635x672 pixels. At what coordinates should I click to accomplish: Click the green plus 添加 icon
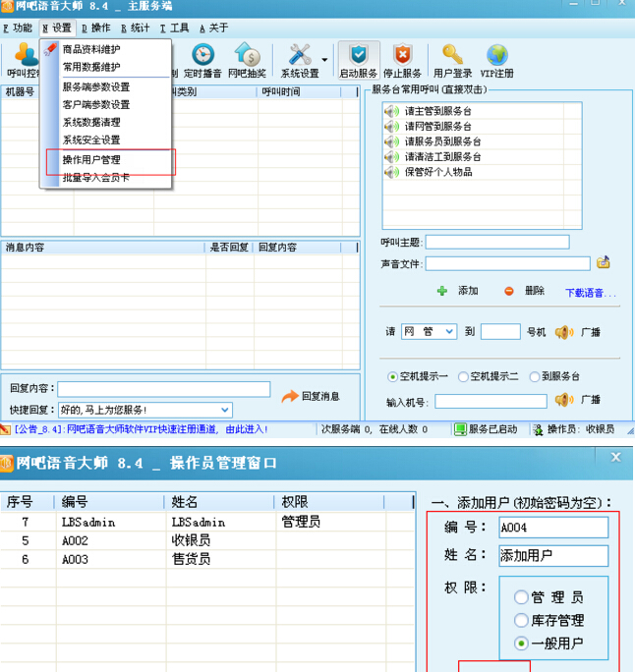tap(442, 291)
